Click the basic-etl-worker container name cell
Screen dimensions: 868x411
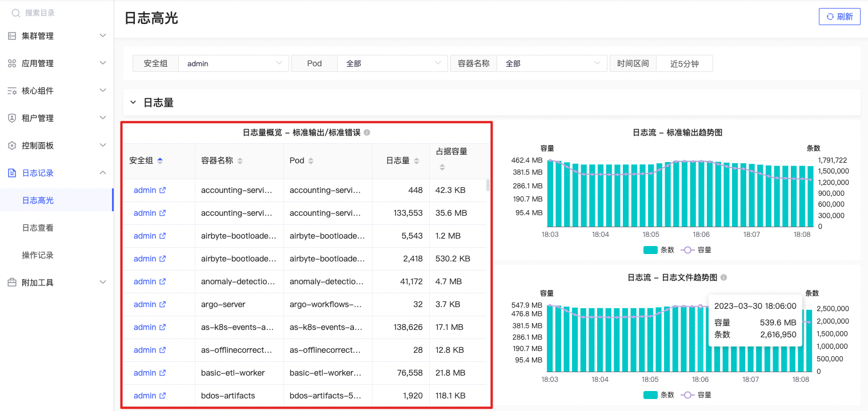click(239, 373)
